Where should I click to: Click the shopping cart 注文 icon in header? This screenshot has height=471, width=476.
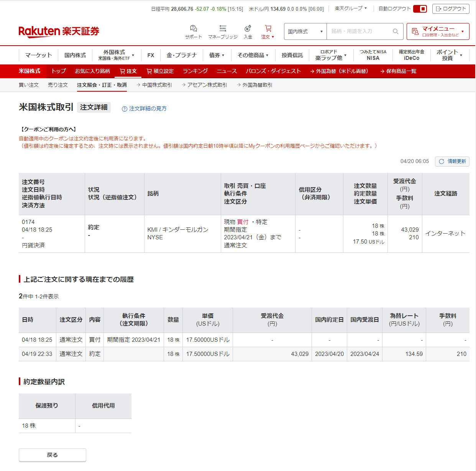(x=268, y=29)
